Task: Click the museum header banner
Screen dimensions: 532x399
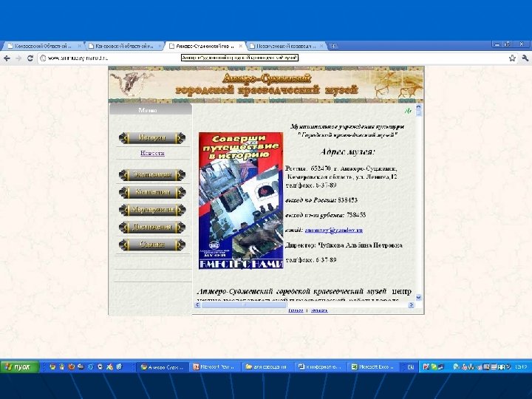Action: pos(266,84)
